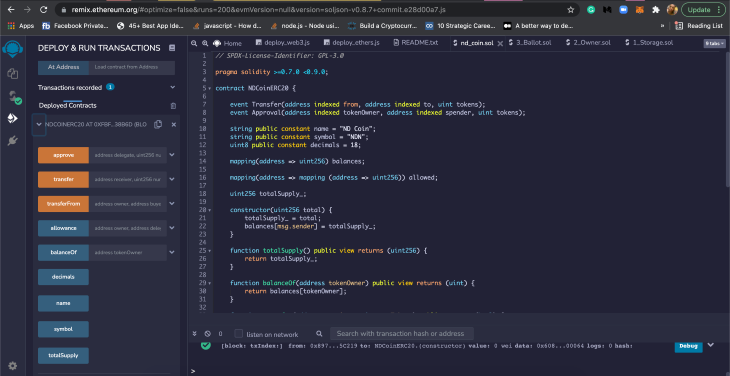Screen dimensions: 730x376
Task: Open the Chrome profile avatar
Action: coord(672,9)
